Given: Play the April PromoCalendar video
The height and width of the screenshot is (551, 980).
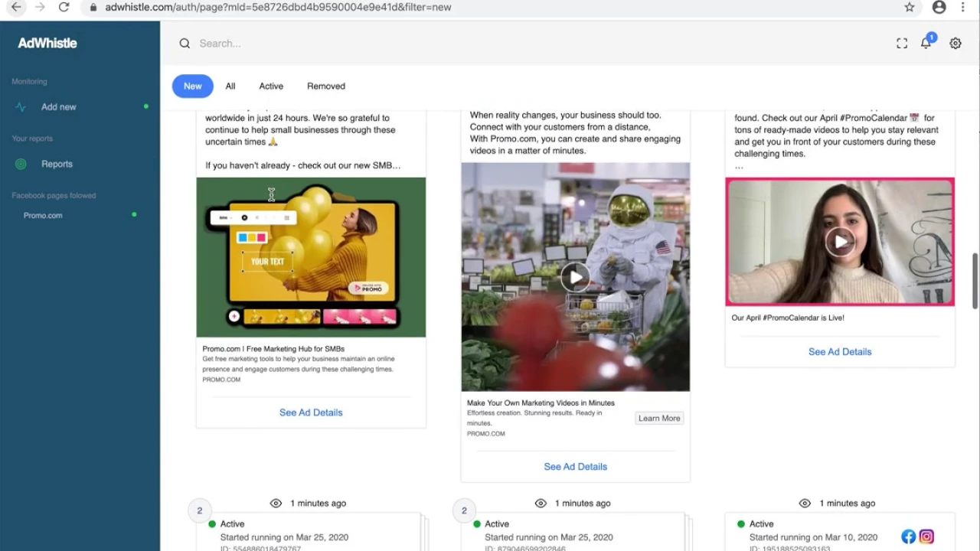Looking at the screenshot, I should [840, 242].
